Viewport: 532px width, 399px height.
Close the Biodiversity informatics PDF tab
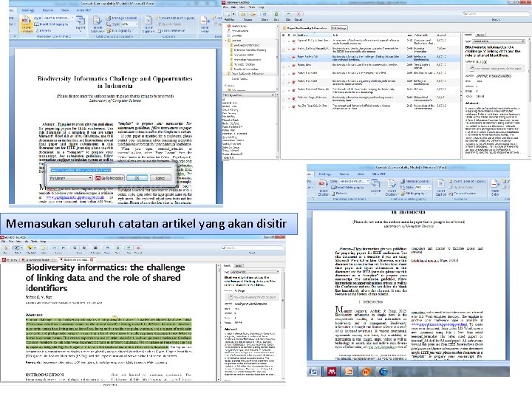tap(92, 259)
